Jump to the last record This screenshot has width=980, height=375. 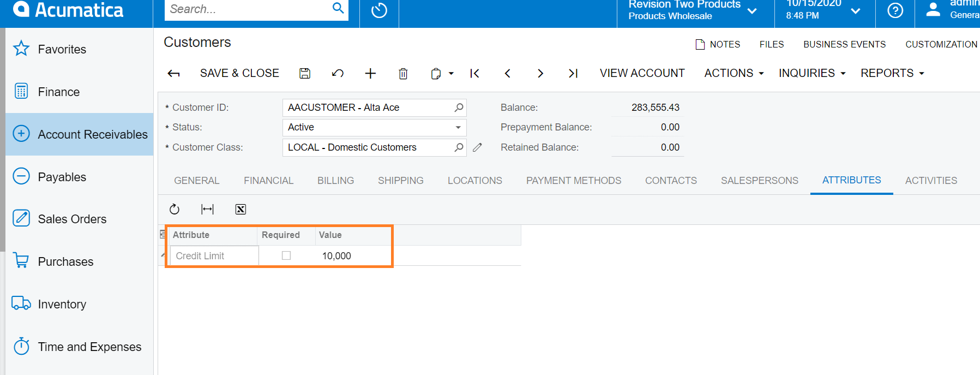coord(573,73)
